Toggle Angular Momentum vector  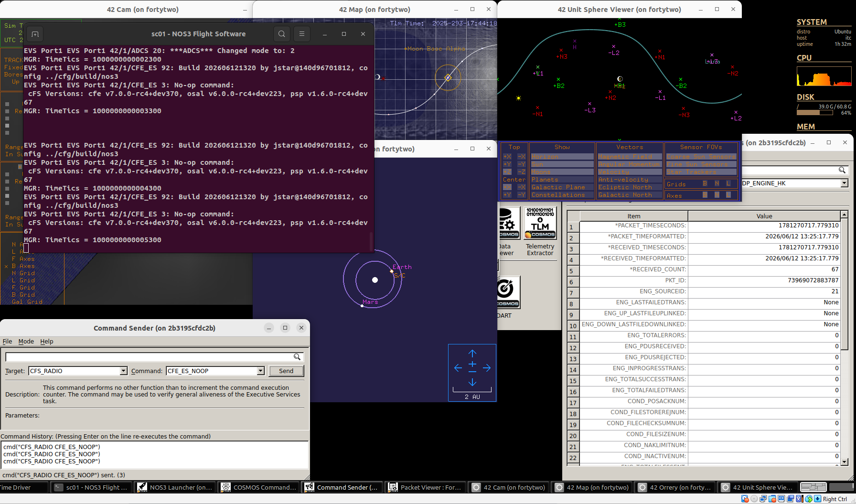click(630, 164)
